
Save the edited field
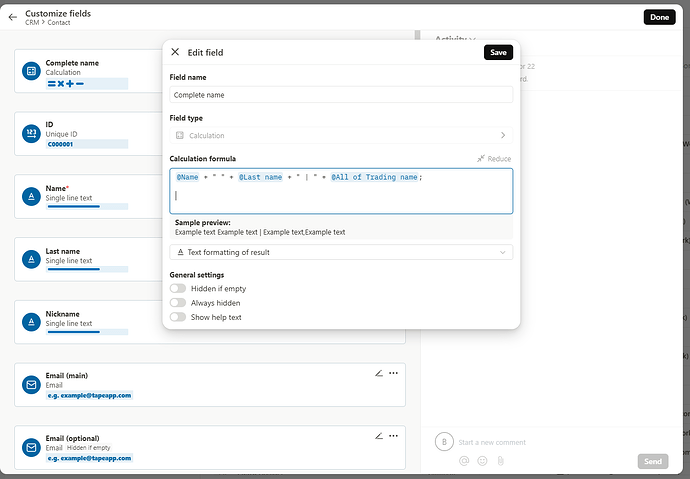coord(498,52)
